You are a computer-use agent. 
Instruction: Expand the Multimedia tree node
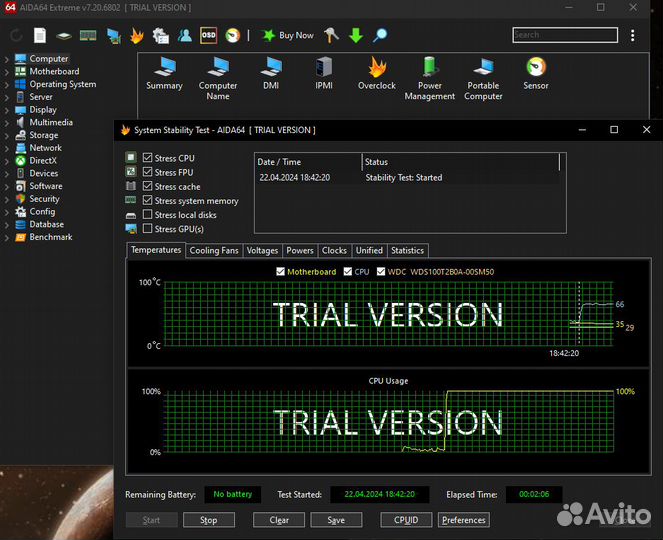tap(6, 123)
